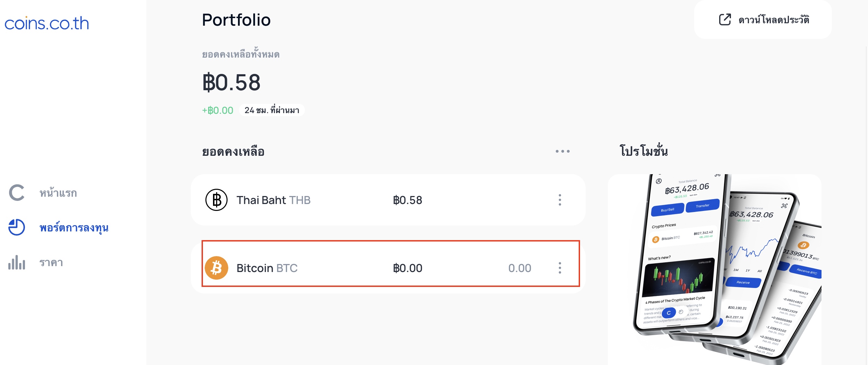Open the หน้าแรก menu item

click(58, 193)
